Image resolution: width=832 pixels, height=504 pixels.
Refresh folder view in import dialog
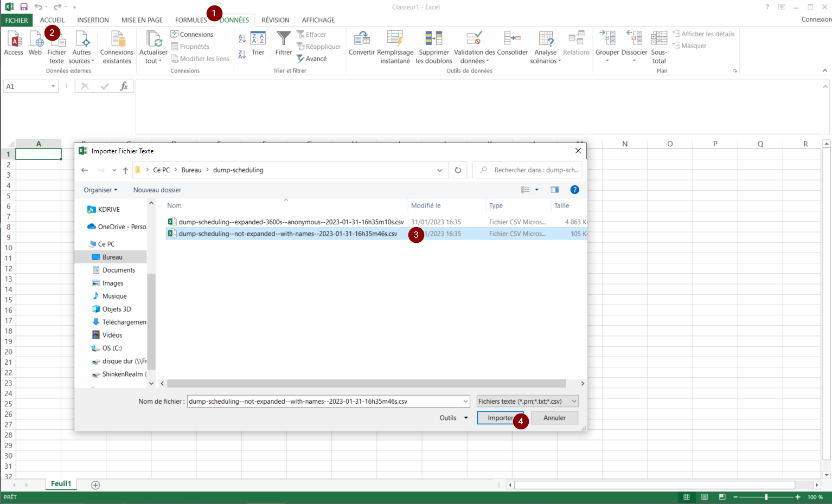[x=458, y=170]
